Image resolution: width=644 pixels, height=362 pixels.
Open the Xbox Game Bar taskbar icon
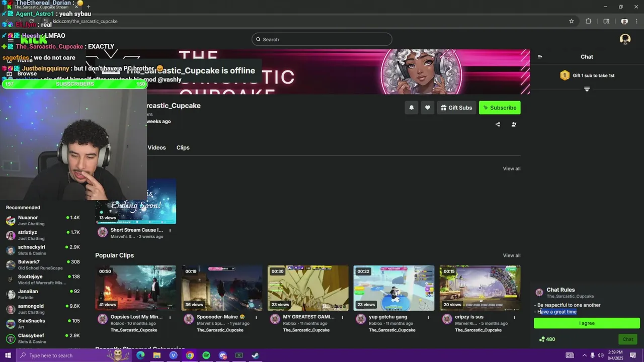(239, 355)
